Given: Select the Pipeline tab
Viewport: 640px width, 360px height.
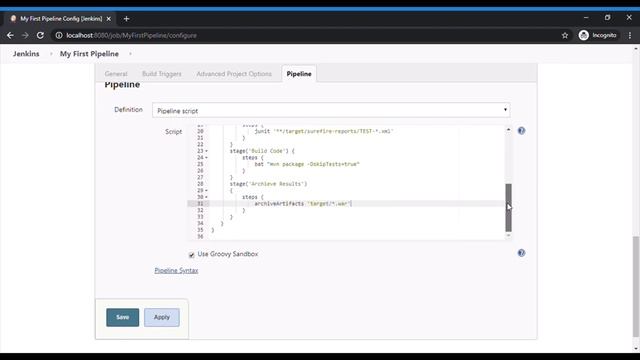Looking at the screenshot, I should [x=299, y=74].
